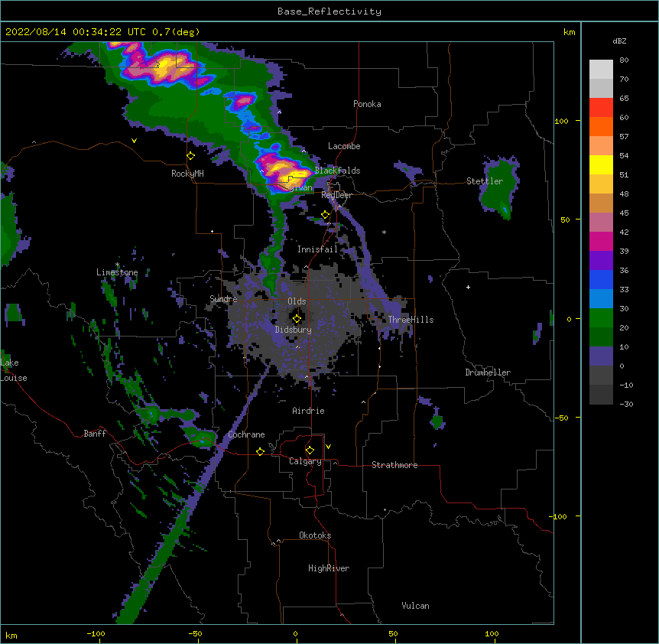Pick the blue 36 dBZ legend swatch
Viewport: 659px width, 644px height.
tap(601, 279)
